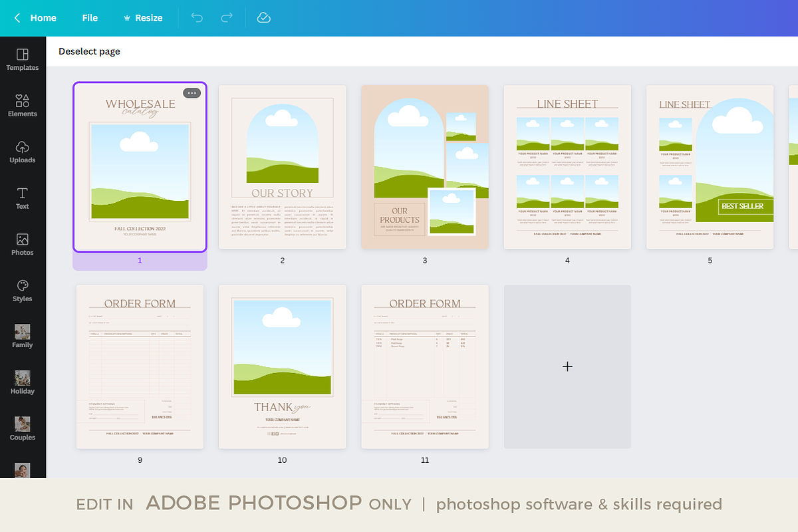Open page 1 more options (three dots)

192,93
